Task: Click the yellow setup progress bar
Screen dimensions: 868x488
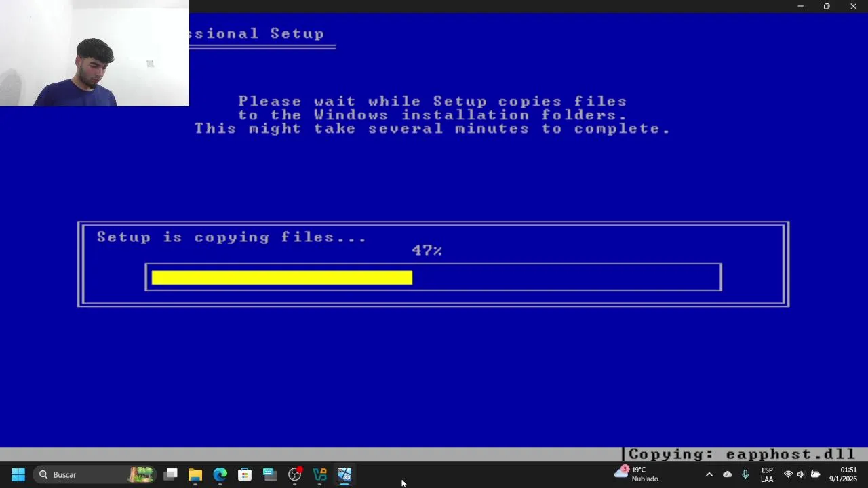Action: pos(281,277)
